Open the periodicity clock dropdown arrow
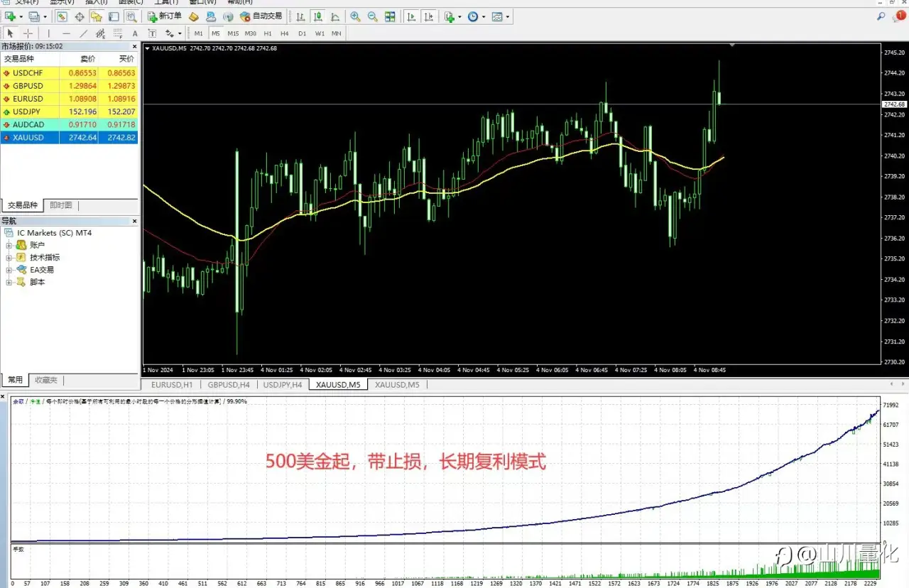Viewport: 909px width, 588px height. point(484,16)
